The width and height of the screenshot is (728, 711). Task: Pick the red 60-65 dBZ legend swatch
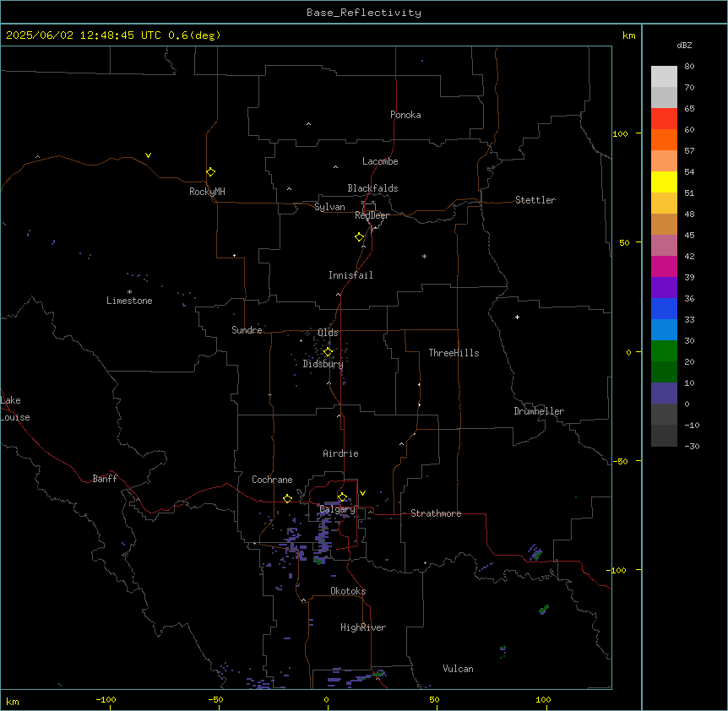[664, 118]
